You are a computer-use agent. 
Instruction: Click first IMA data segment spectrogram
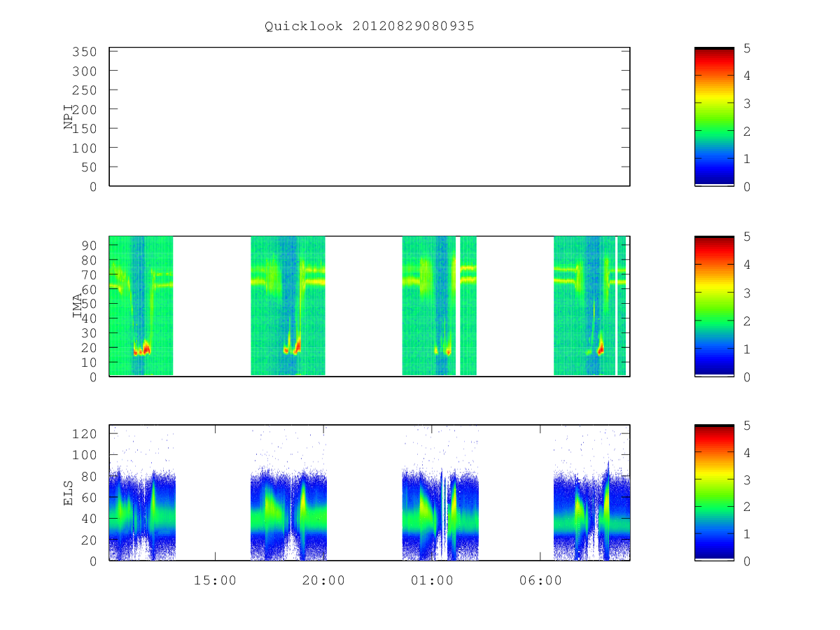[x=141, y=306]
